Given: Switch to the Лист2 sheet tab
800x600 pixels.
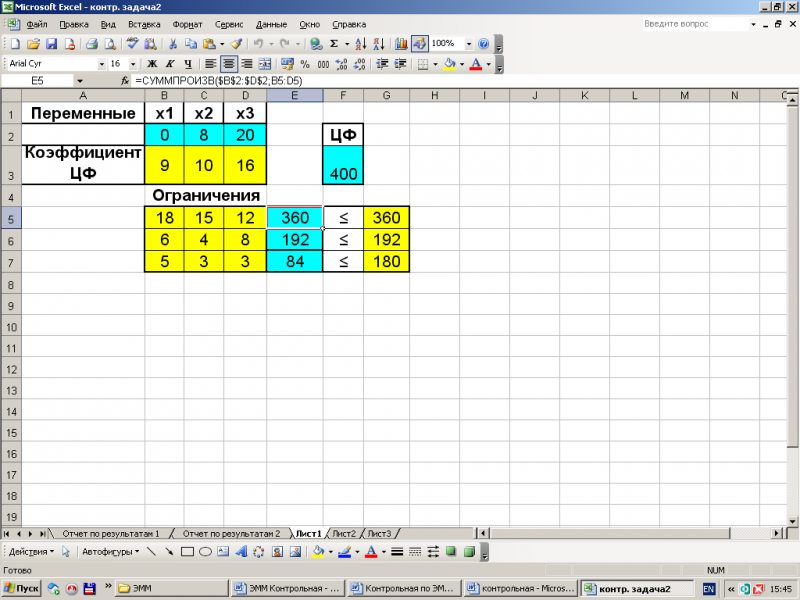Looking at the screenshot, I should (x=344, y=534).
